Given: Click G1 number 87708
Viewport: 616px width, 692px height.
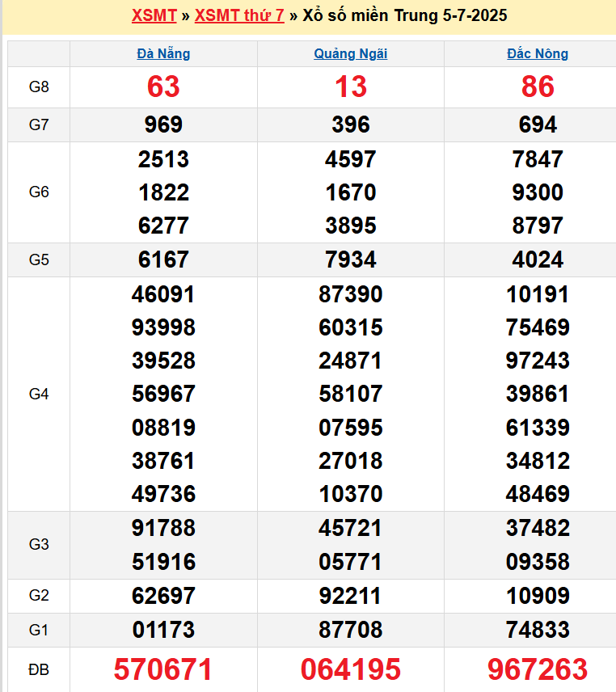Looking at the screenshot, I should pyautogui.click(x=351, y=631).
